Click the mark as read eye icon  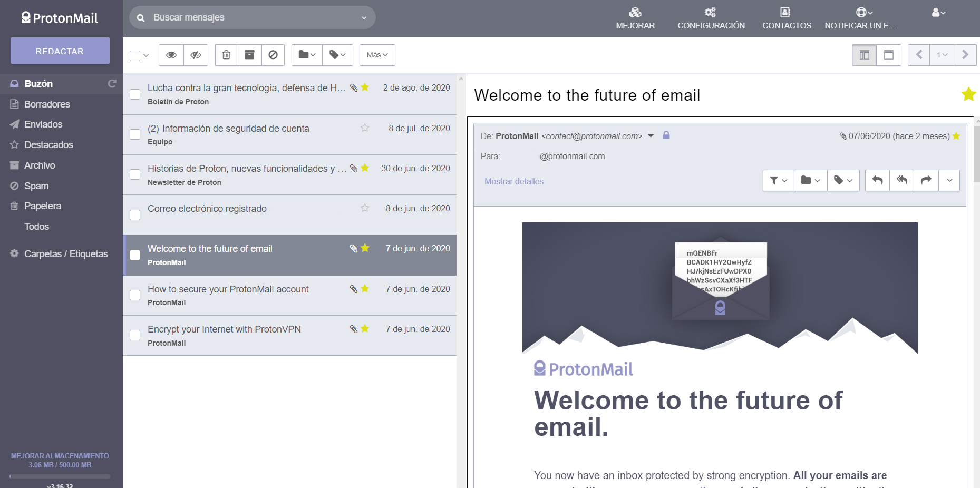tap(171, 55)
